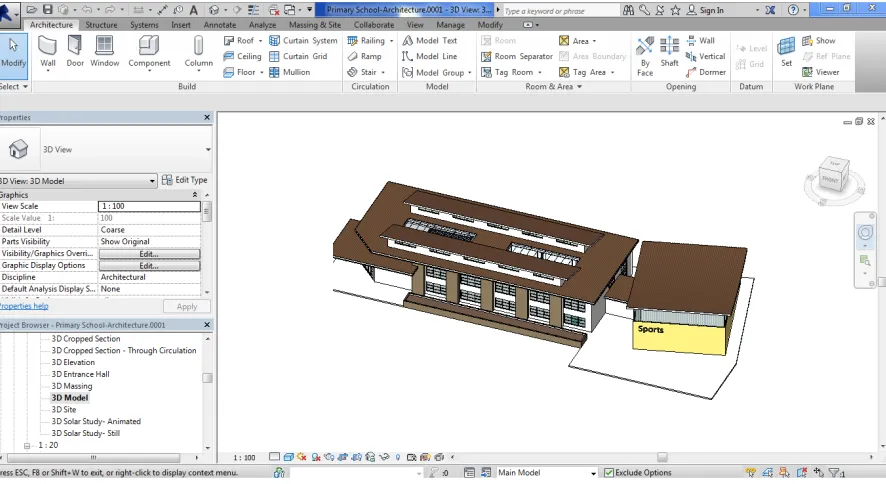Select the Wall tool
Viewport: 886px width, 484px height.
(x=47, y=51)
